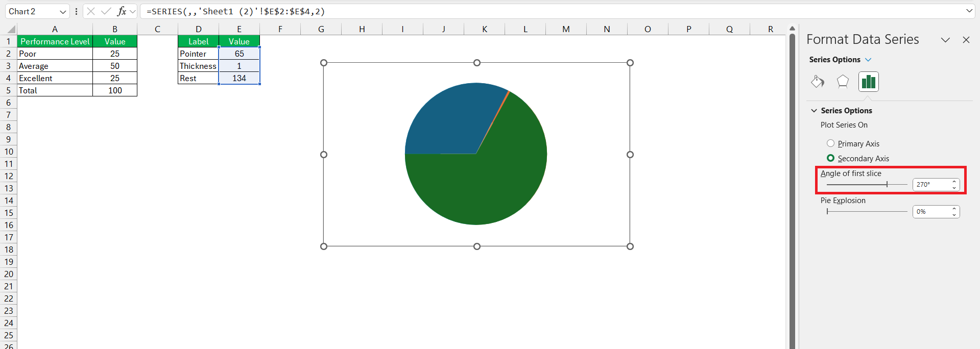Click the vertical scrollbar up arrow
This screenshot has height=349, width=980.
pyautogui.click(x=792, y=29)
